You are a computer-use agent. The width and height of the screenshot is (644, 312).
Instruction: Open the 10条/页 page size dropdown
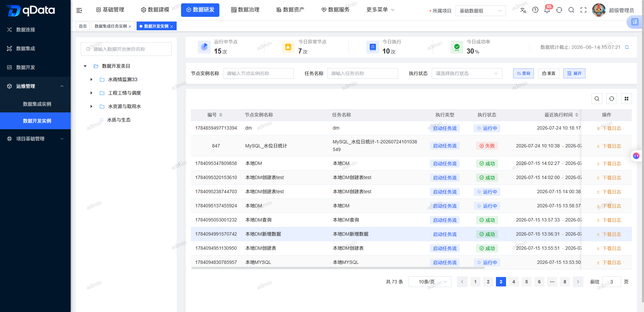(430, 282)
